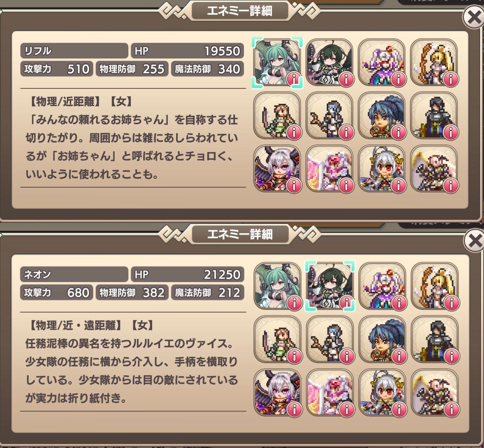Select the green-haired リフル portrait in top panel
This screenshot has width=484, height=448.
coord(277,63)
